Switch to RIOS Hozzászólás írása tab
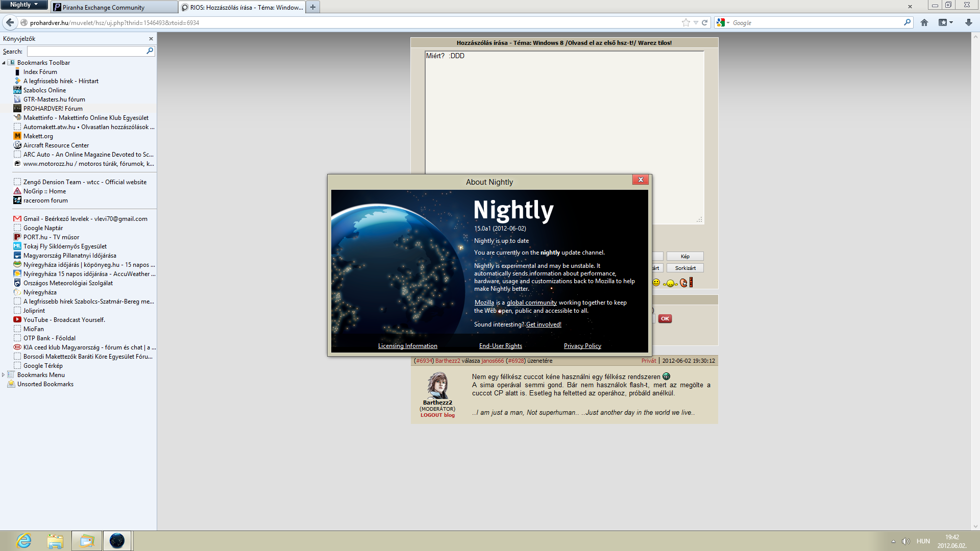The image size is (980, 551). [242, 7]
